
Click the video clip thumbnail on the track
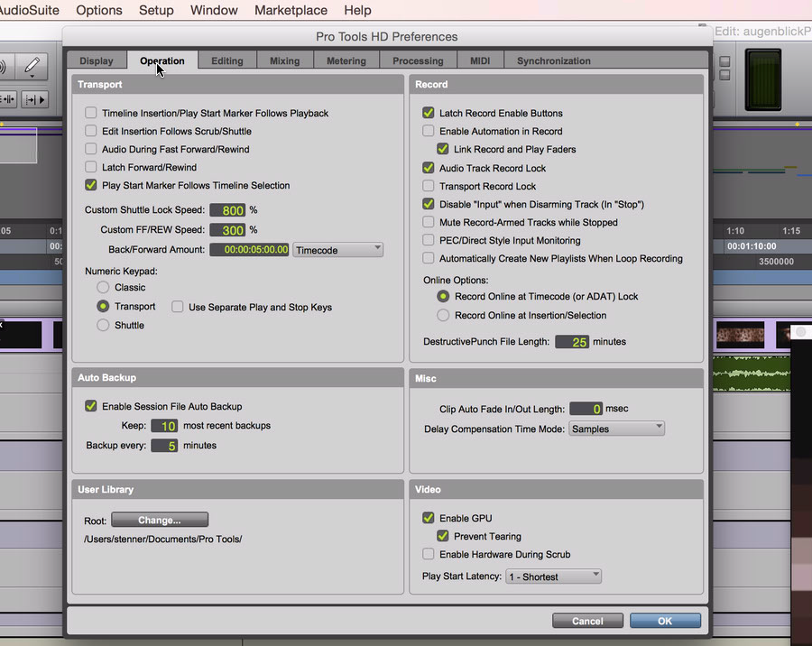[x=740, y=336]
